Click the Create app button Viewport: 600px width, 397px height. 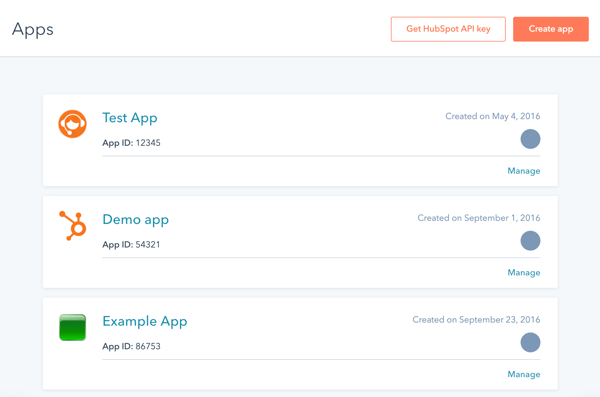[x=551, y=29]
